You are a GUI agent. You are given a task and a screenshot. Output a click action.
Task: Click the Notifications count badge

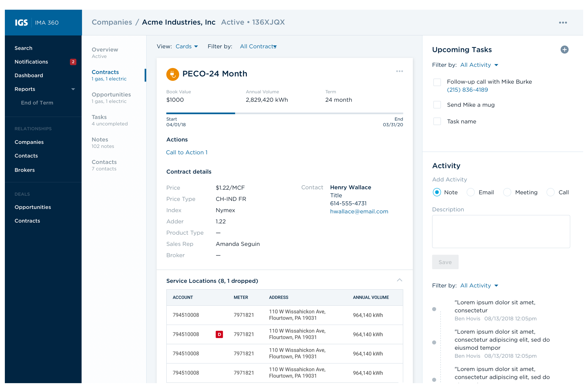point(73,62)
